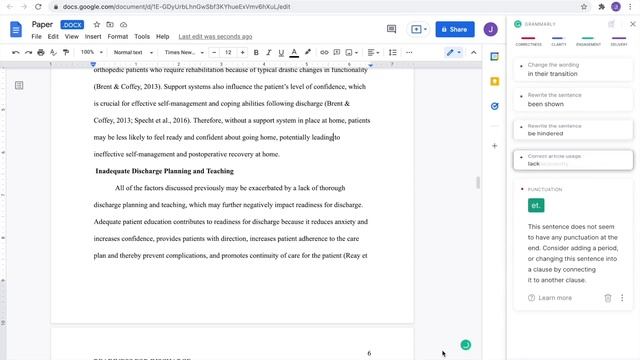Viewport: 640px width, 360px height.
Task: Toggle bold formatting
Action: (256, 52)
